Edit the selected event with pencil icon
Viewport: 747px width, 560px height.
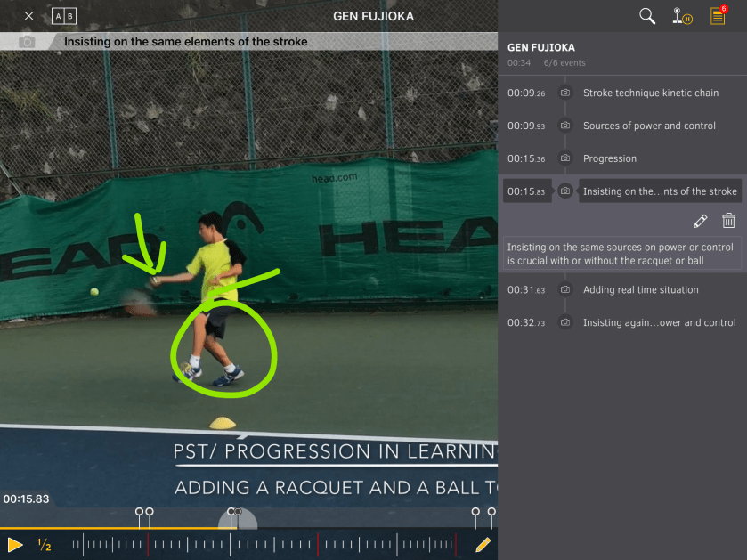(700, 221)
